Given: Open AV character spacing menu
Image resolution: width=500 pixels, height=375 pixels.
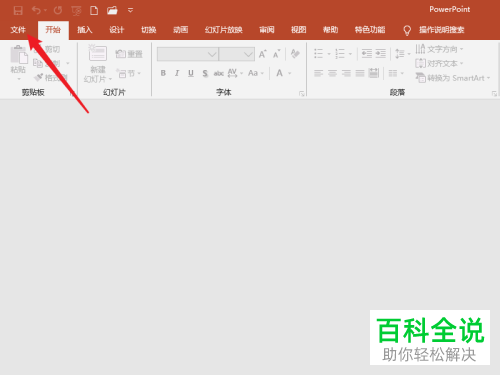Looking at the screenshot, I should pyautogui.click(x=235, y=73).
